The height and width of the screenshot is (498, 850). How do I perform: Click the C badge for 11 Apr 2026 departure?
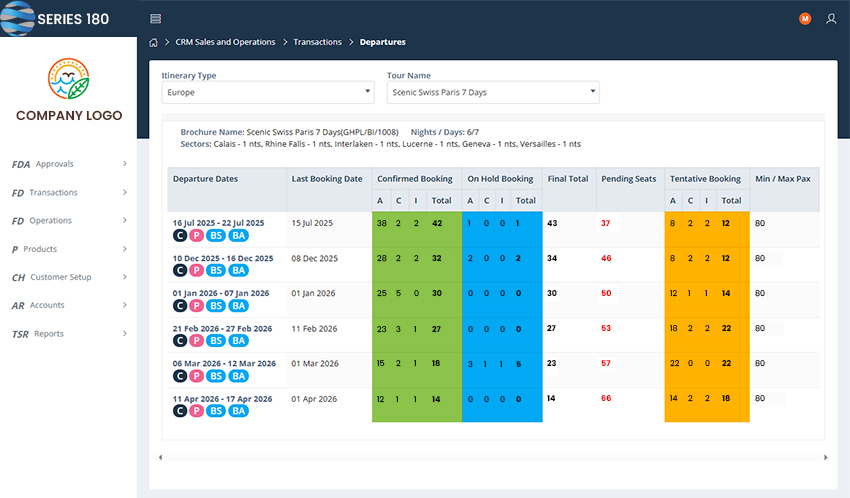click(x=180, y=411)
